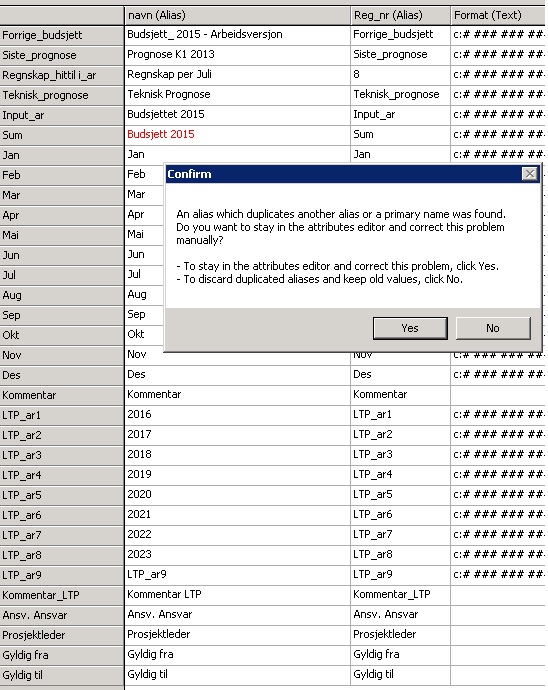The image size is (548, 690).
Task: Select the Okt row header
Action: [62, 335]
